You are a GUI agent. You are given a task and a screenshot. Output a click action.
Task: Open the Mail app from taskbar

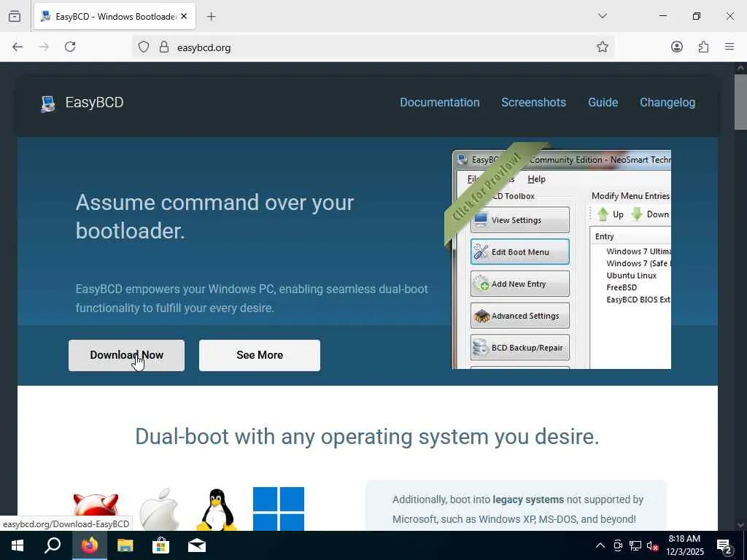[x=196, y=545]
